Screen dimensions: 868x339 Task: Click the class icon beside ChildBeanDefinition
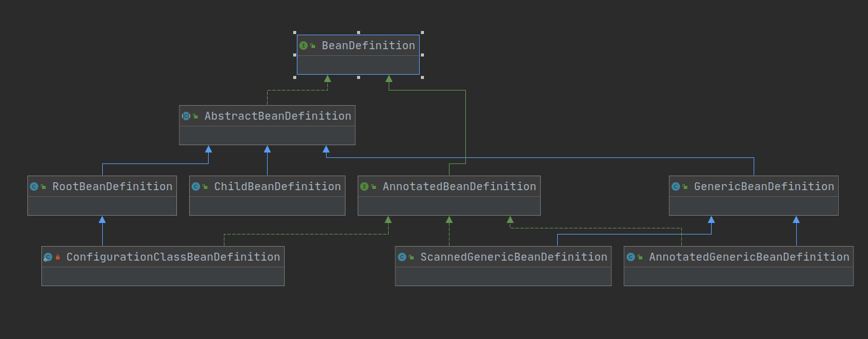coord(196,187)
